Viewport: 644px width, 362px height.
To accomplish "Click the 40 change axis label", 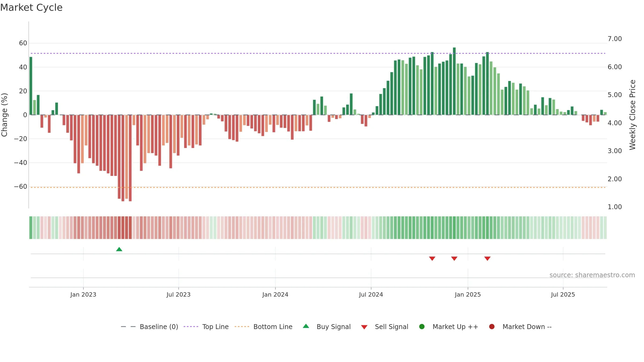I will [23, 67].
